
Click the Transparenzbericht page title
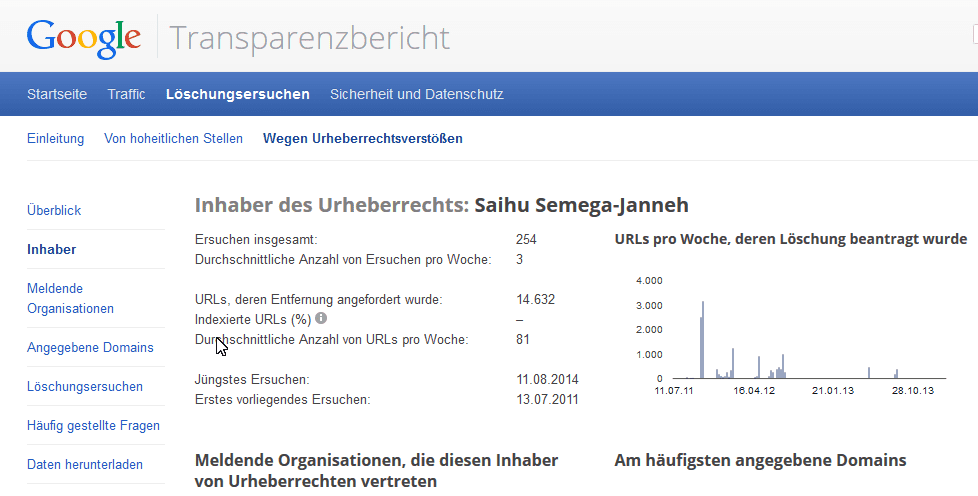tap(309, 38)
